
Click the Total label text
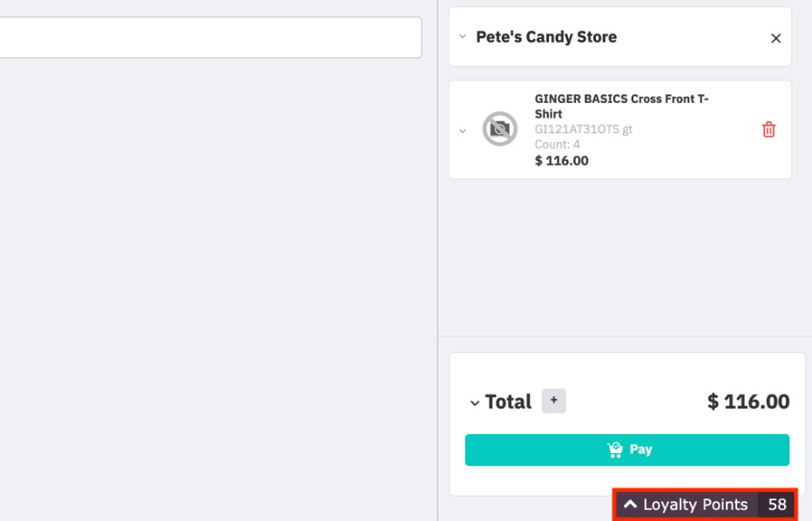pyautogui.click(x=508, y=402)
